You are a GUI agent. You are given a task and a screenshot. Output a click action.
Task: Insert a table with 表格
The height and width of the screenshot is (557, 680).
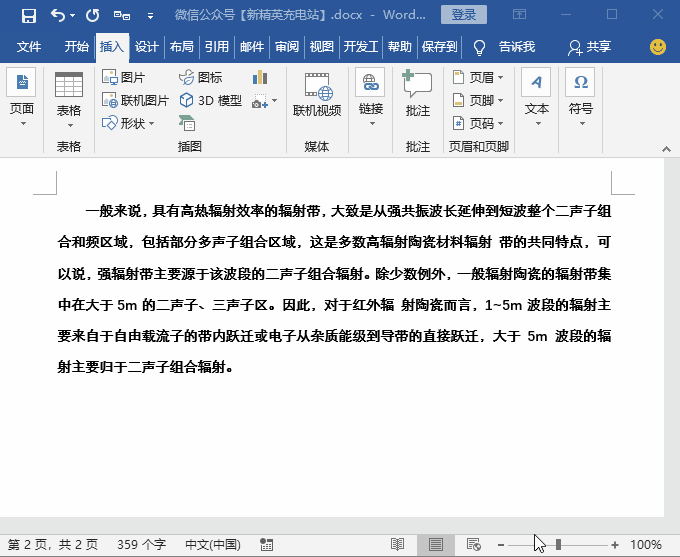coord(69,101)
